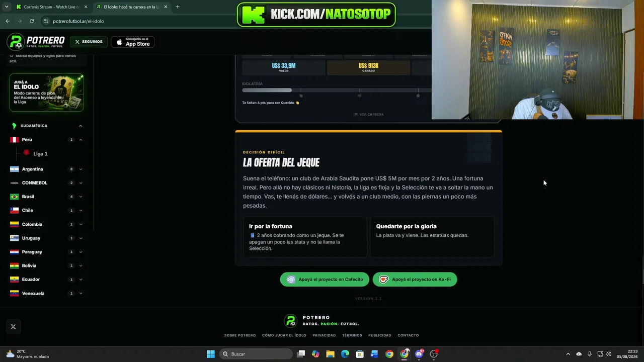Expand the Argentina leagues chevron
Screen dimensions: 644x362
(80, 169)
